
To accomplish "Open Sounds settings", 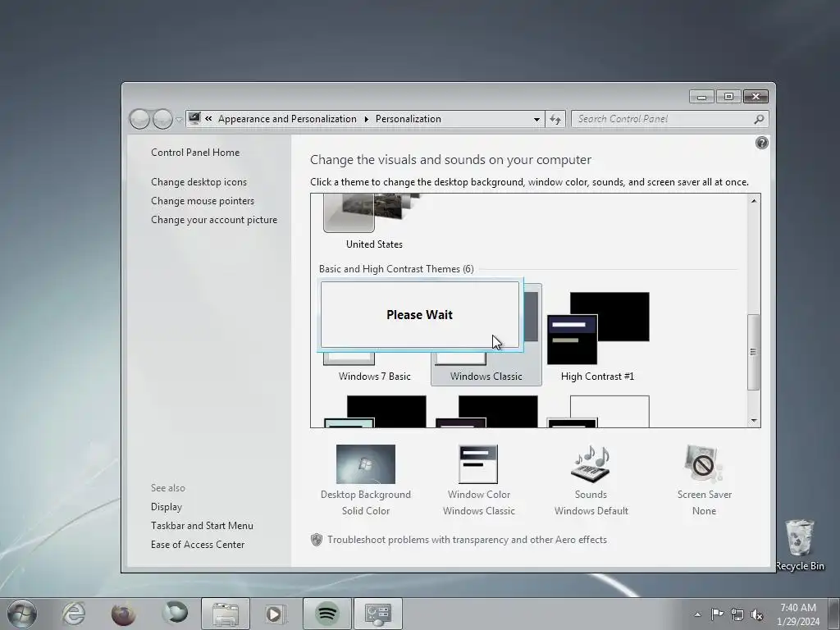I will [x=591, y=481].
